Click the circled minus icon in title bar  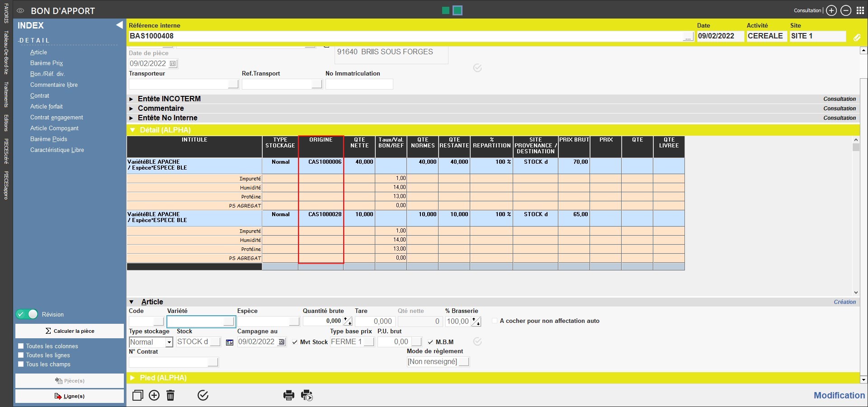pos(846,10)
